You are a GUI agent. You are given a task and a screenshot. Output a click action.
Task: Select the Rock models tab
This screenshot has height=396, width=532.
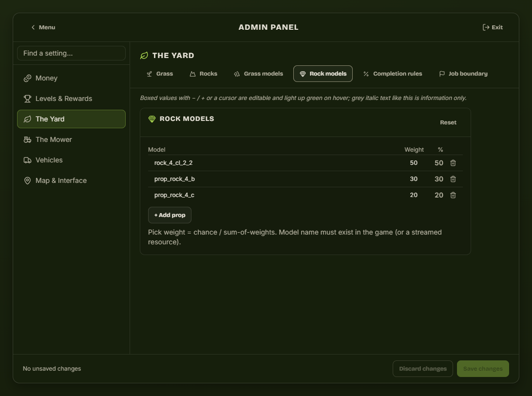tap(323, 74)
